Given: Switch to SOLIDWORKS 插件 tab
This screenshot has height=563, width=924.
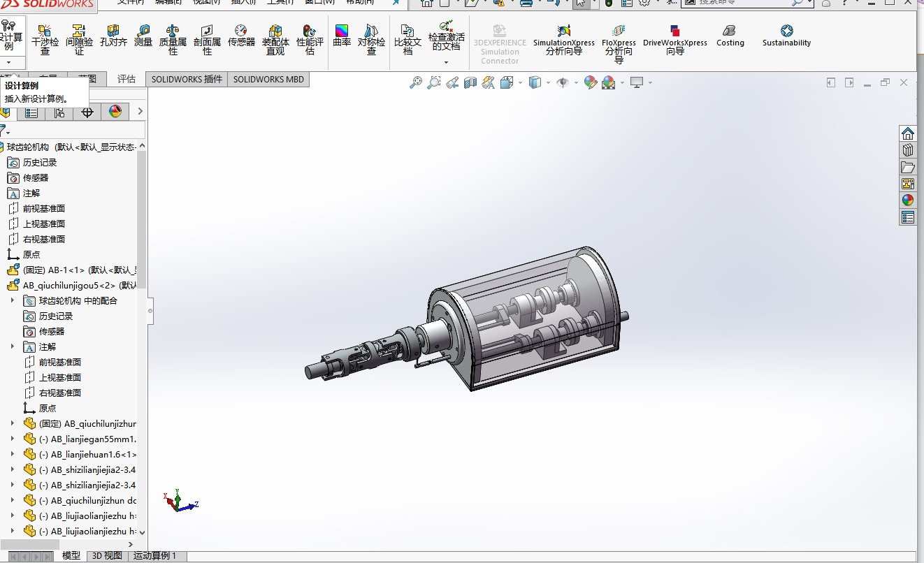Looking at the screenshot, I should [x=187, y=79].
